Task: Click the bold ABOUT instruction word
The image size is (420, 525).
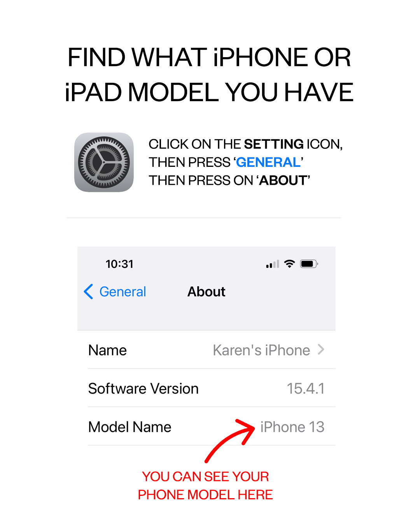Action: (x=283, y=180)
